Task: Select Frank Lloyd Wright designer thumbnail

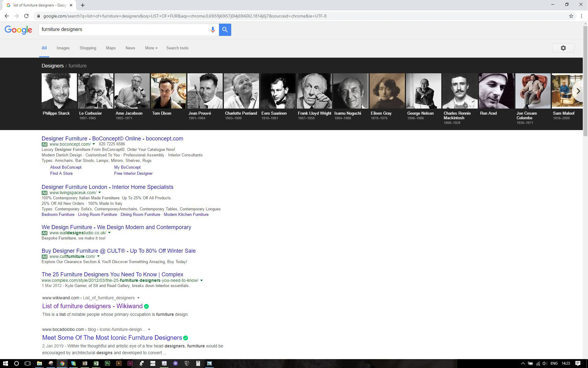Action: point(314,91)
